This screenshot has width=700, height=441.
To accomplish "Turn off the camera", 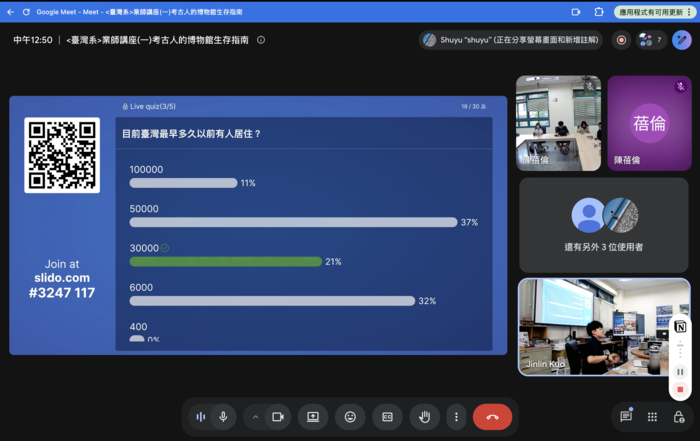I will (278, 417).
